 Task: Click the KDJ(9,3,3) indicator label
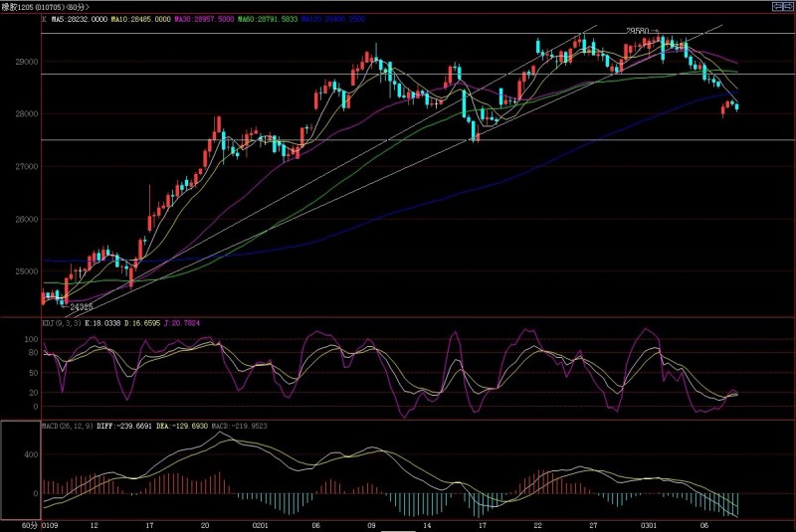(x=63, y=323)
